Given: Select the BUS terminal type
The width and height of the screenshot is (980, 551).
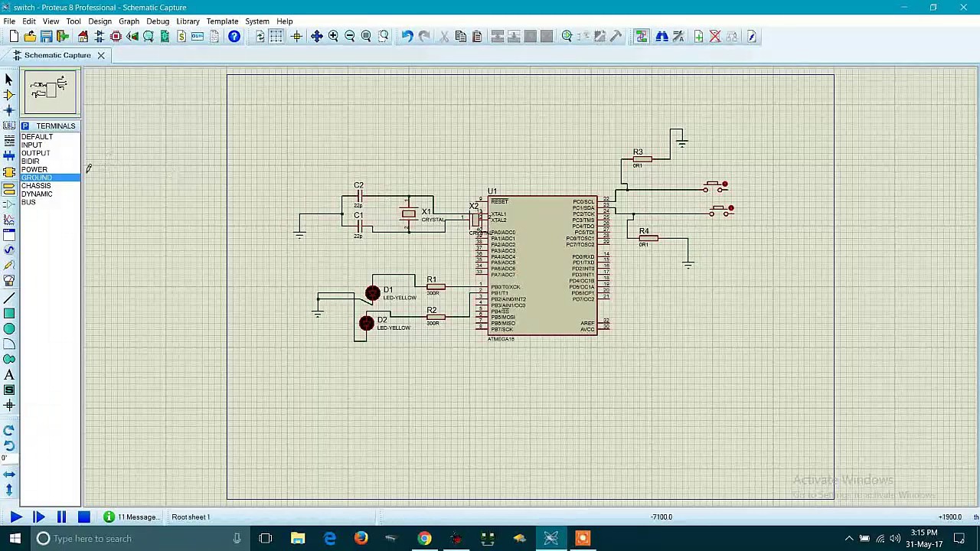Looking at the screenshot, I should click(28, 203).
